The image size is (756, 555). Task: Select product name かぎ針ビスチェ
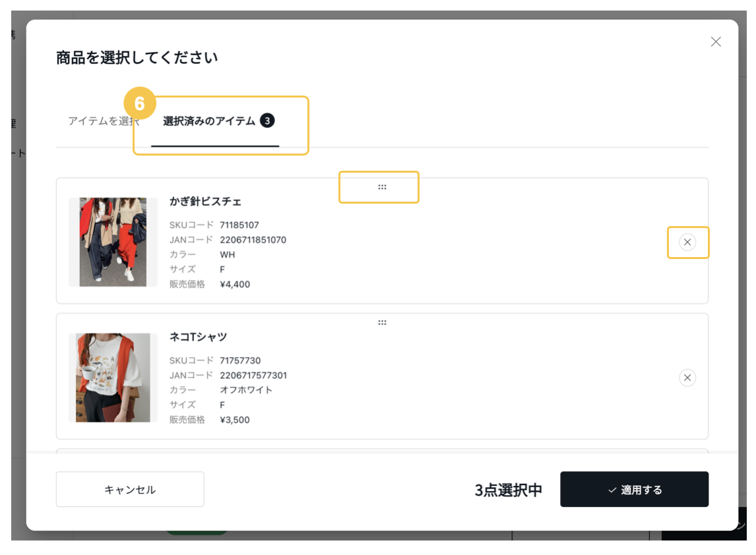[205, 202]
